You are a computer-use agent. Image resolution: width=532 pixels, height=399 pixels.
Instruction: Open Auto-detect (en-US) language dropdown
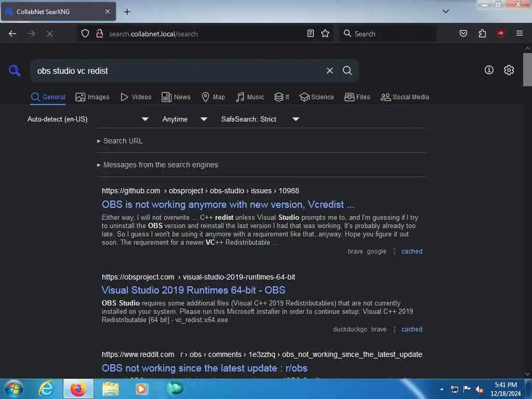click(88, 119)
